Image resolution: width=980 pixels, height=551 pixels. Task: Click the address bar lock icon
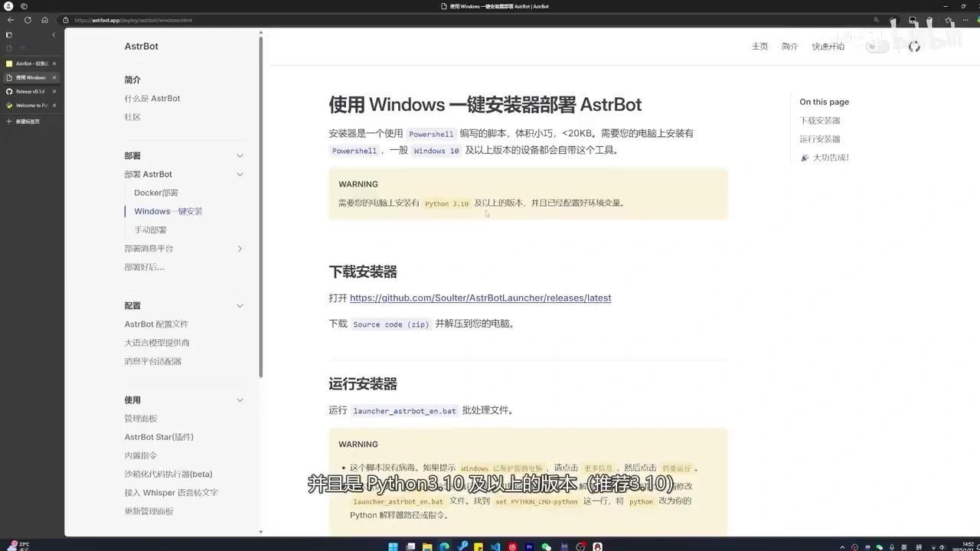[x=66, y=20]
